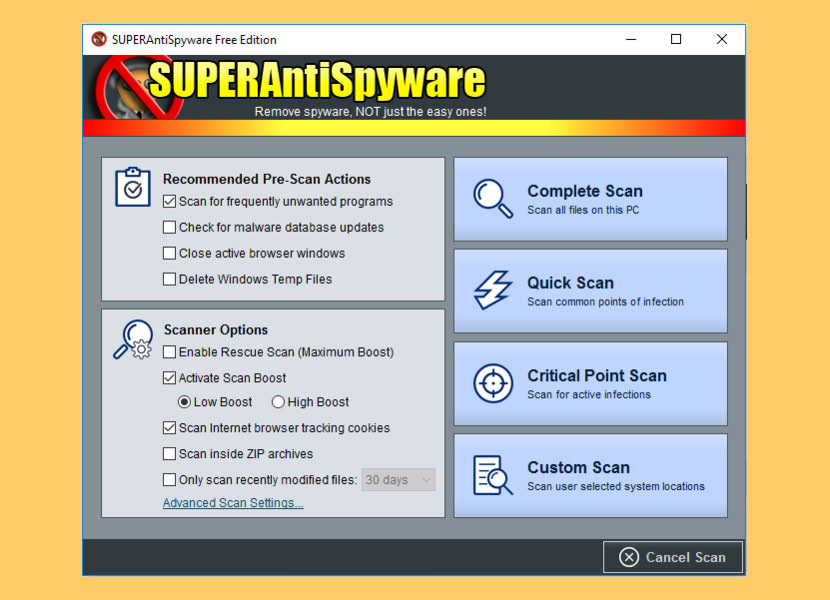Screen dimensions: 830x600
Task: Click the Critical Point Scan crosshair icon
Action: point(493,383)
